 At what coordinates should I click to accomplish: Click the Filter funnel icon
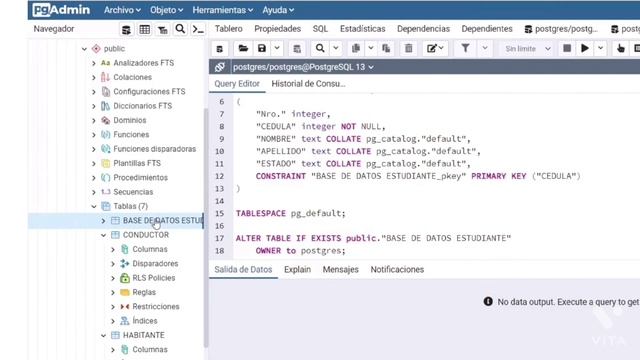pos(465,49)
